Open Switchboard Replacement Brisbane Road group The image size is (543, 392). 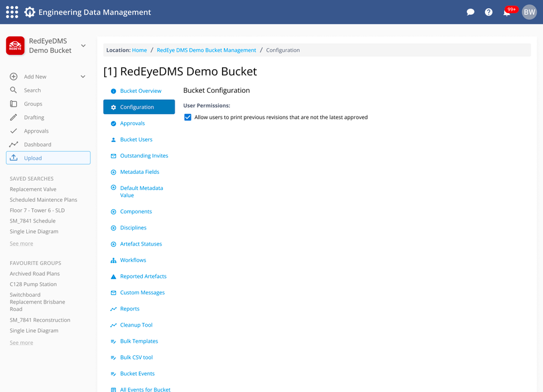pos(37,302)
